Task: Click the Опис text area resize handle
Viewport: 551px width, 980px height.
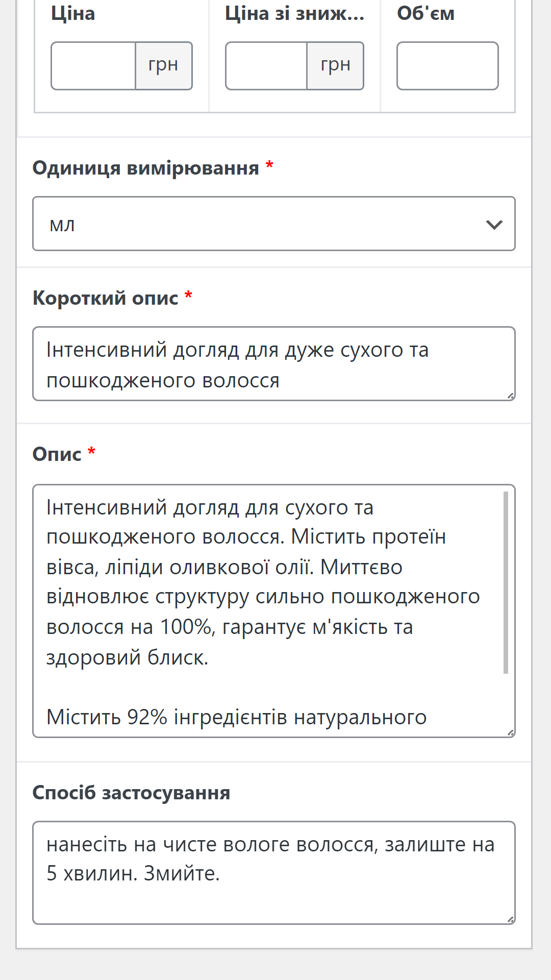Action: 510,733
